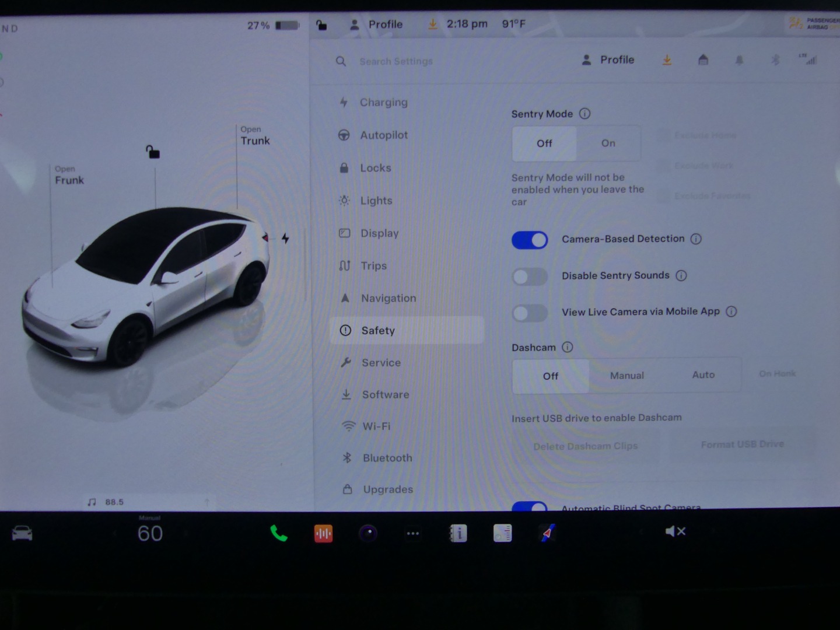The image size is (840, 630).
Task: Tap the Bluetooth icon in settings header
Action: point(775,60)
